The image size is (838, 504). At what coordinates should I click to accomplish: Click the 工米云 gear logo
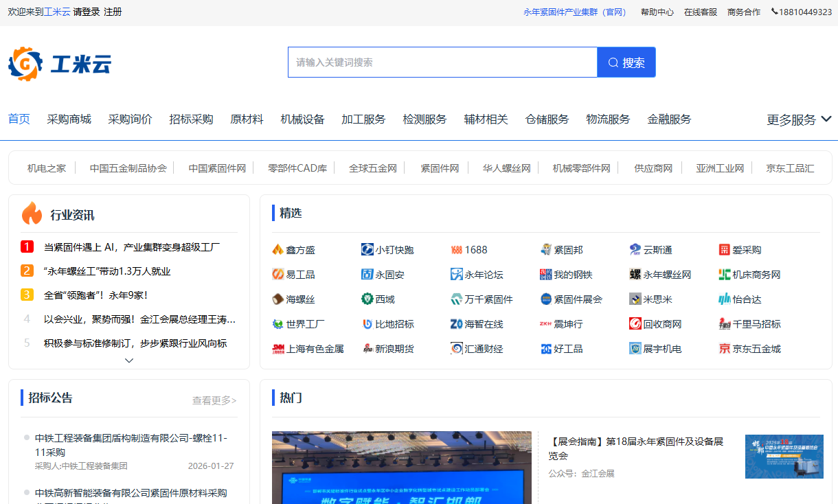pyautogui.click(x=25, y=64)
